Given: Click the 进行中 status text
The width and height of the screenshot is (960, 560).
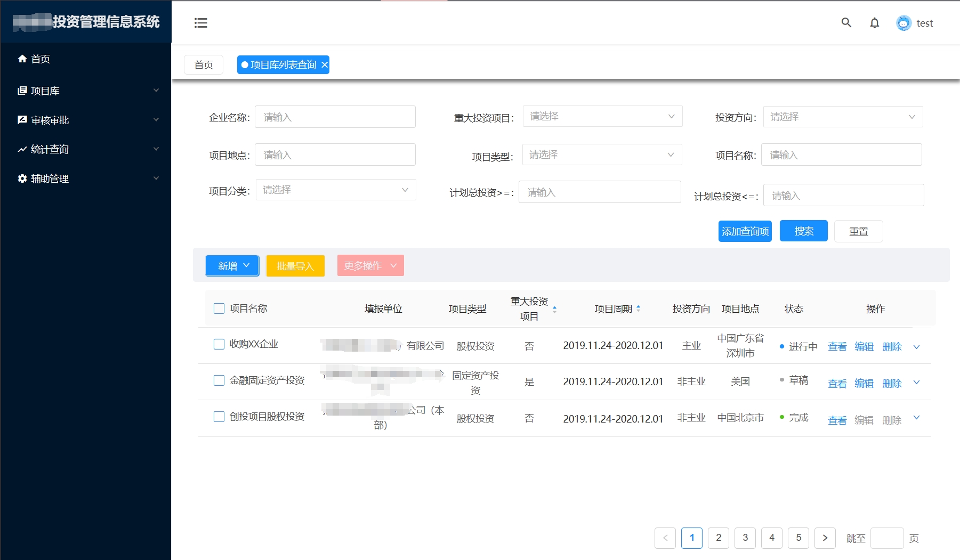Looking at the screenshot, I should (x=803, y=347).
